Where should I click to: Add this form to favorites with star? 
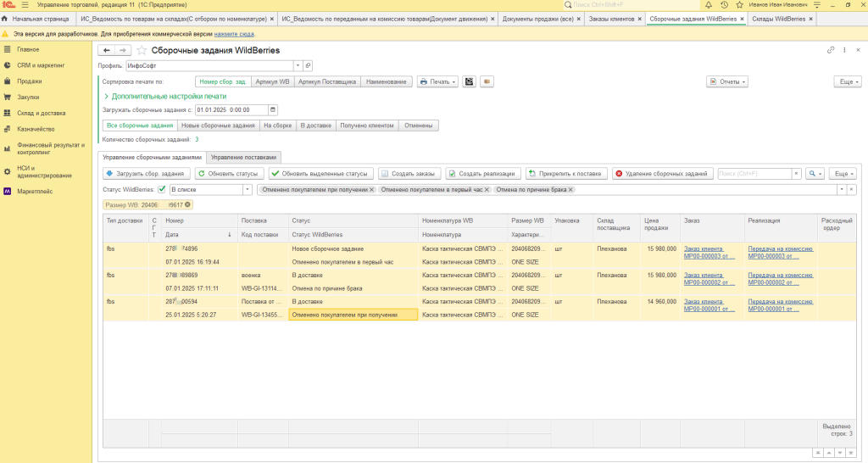coord(142,50)
